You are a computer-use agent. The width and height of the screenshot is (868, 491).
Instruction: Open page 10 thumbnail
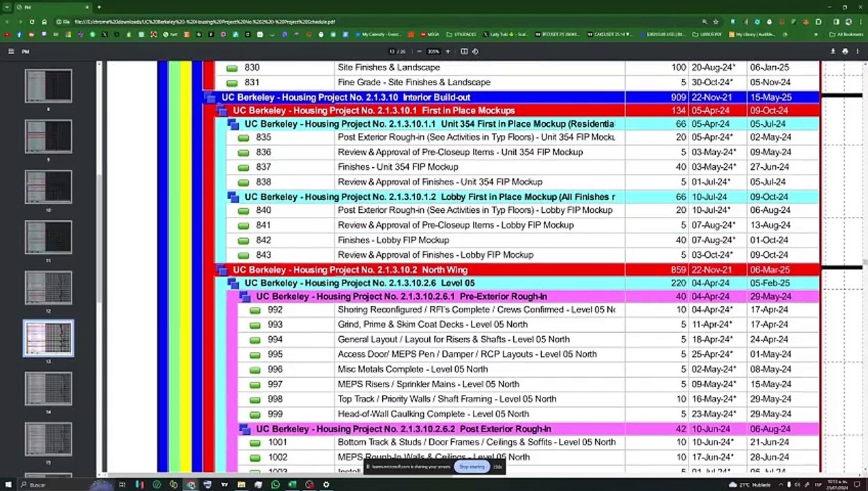pos(48,187)
